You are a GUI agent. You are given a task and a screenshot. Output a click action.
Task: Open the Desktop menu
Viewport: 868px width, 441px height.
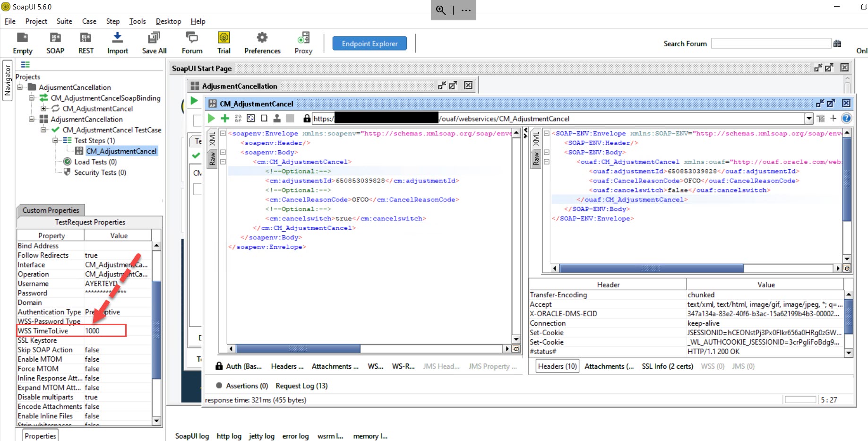point(168,21)
